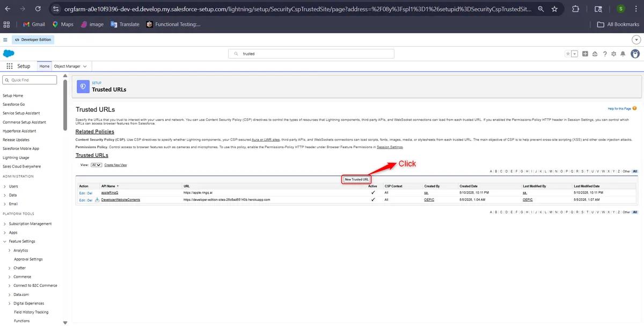Open the browser zoom search icon
Screen dimensions: 644x326
pos(540,9)
